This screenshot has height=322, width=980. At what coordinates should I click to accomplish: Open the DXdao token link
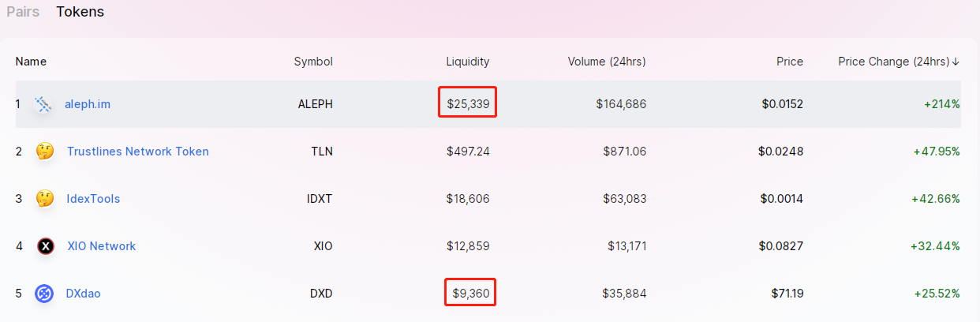(x=84, y=294)
